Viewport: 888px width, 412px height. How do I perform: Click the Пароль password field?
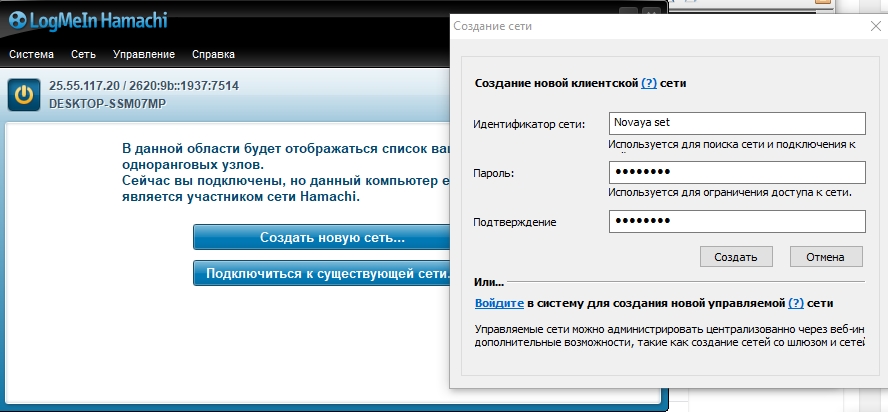(x=737, y=172)
